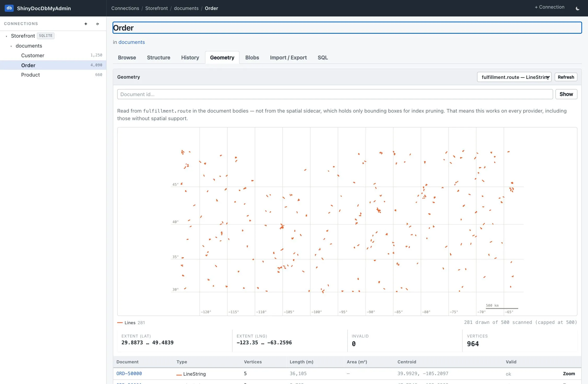
Task: Open document ORD-50000 link
Action: (129, 374)
